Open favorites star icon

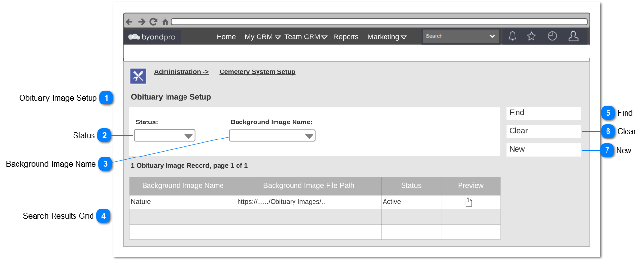[532, 36]
